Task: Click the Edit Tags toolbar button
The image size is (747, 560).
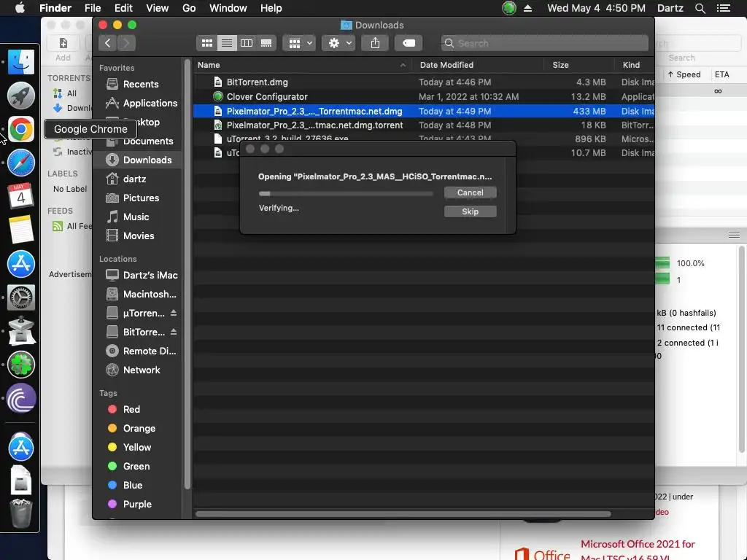Action: point(409,43)
